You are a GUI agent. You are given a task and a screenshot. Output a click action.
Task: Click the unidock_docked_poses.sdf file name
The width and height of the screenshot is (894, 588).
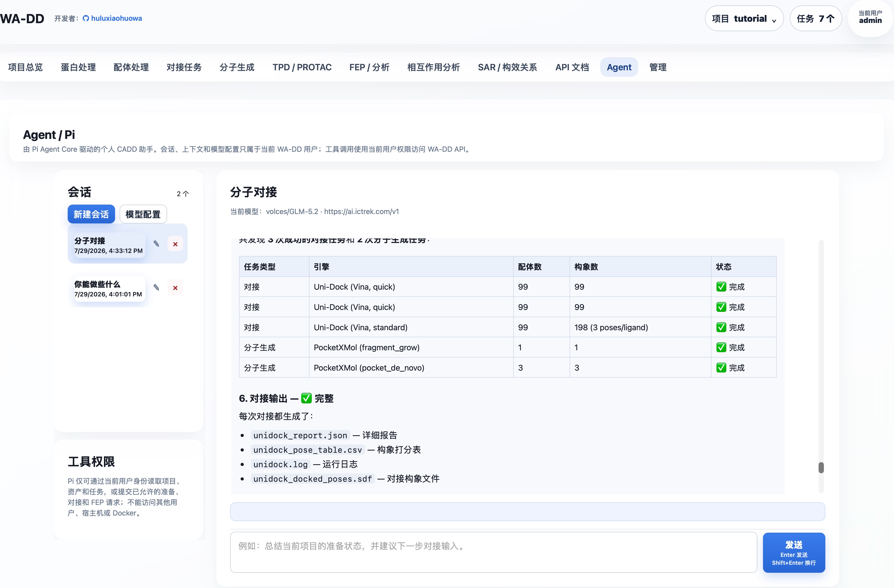tap(313, 479)
